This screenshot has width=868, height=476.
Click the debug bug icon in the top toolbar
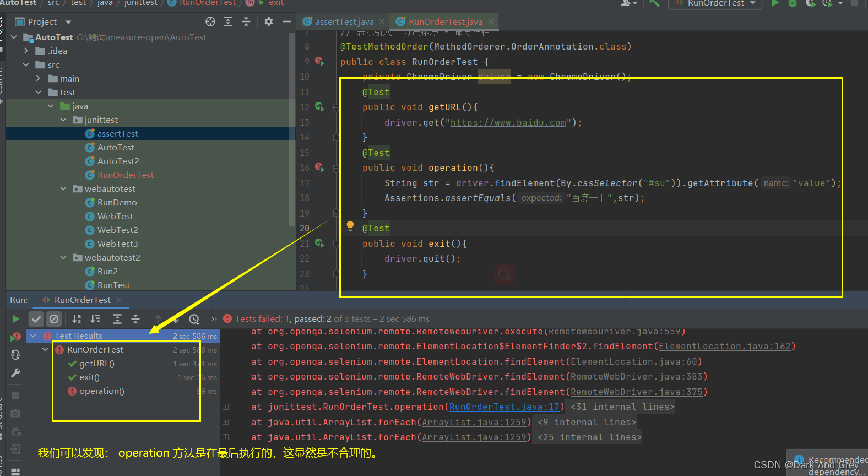[x=792, y=3]
